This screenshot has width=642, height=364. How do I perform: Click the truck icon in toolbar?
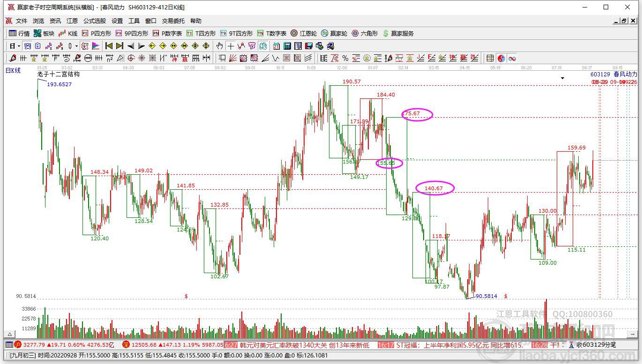(330, 46)
